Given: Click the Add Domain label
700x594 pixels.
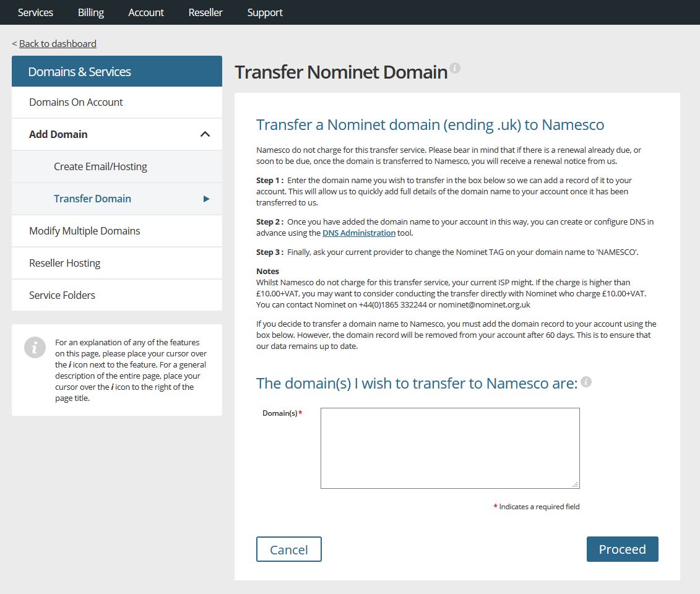Looking at the screenshot, I should click(58, 134).
